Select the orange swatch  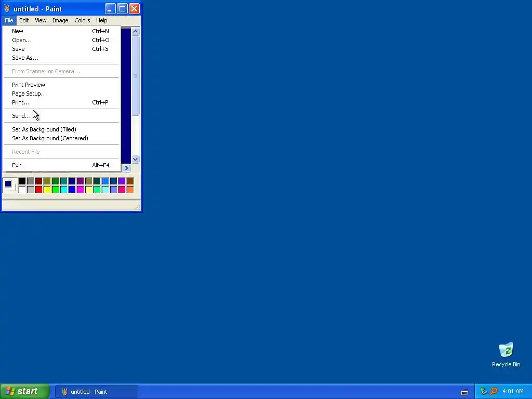pyautogui.click(x=130, y=189)
